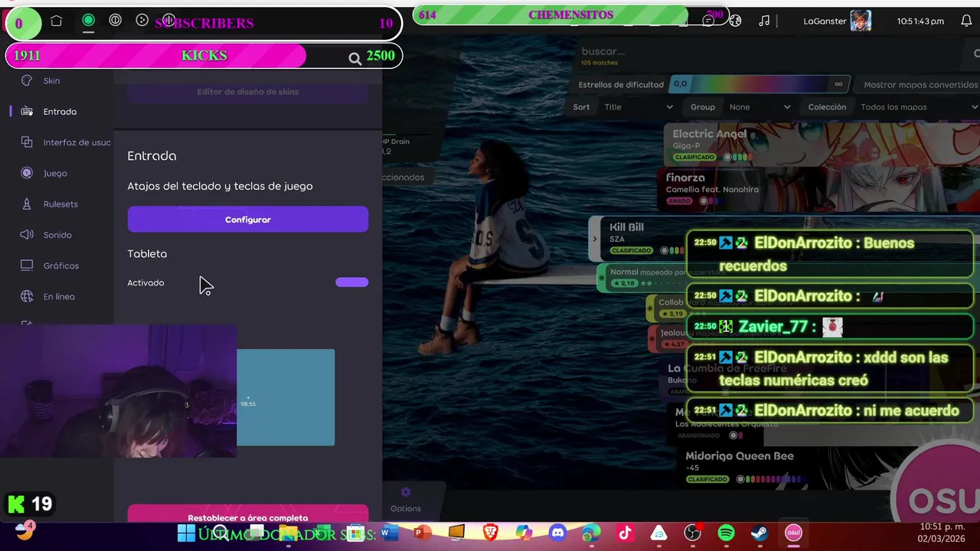
Task: Select the catch ruleset icon
Action: pyautogui.click(x=142, y=21)
